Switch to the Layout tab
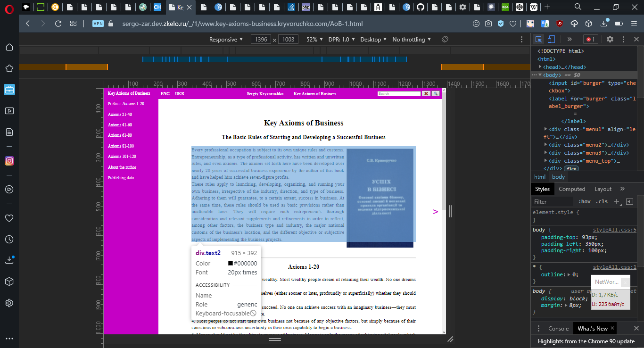 coord(603,189)
